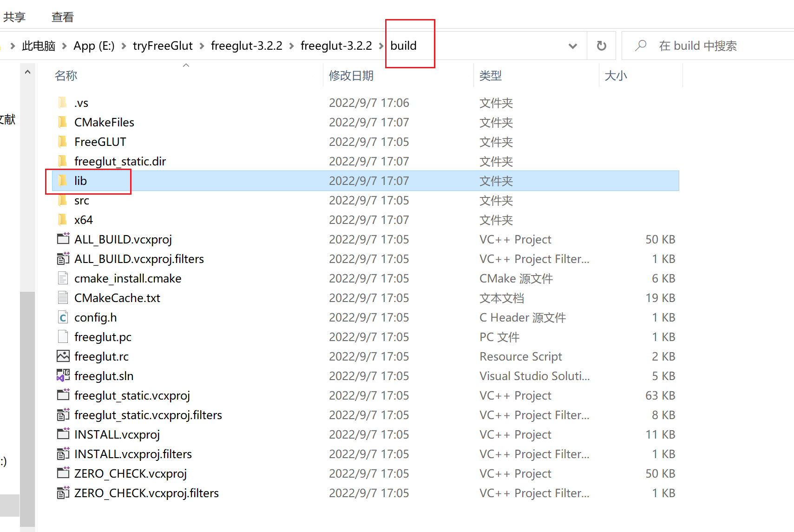Viewport: 794px width, 532px height.
Task: Open the INSTALL.vcxproj project file
Action: pyautogui.click(x=117, y=434)
